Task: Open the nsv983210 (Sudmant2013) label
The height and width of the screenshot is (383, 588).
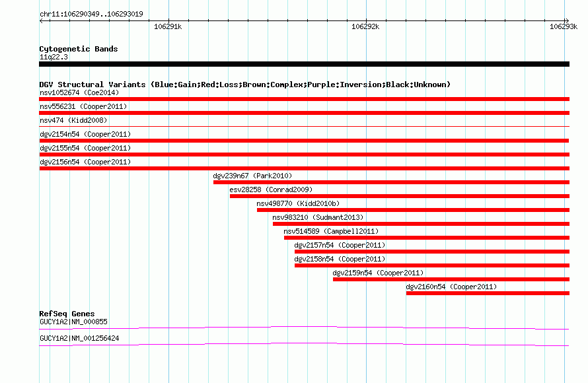Action: pyautogui.click(x=318, y=217)
